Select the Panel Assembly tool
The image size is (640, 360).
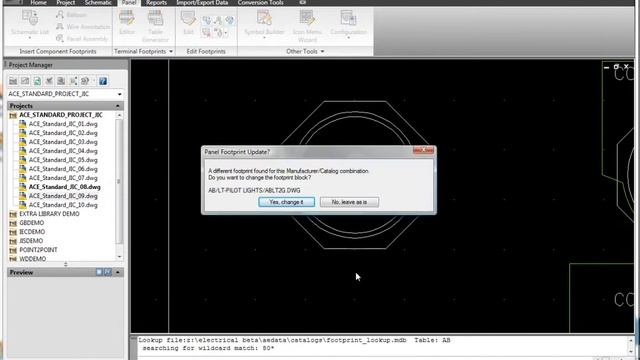[x=82, y=39]
